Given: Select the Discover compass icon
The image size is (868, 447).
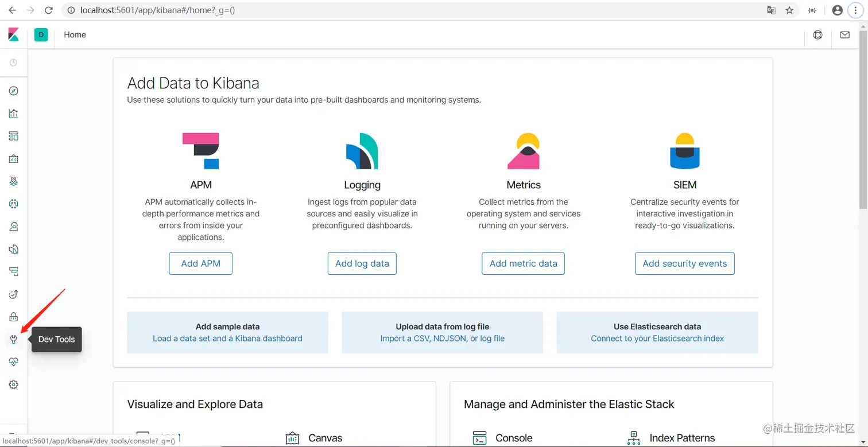Looking at the screenshot, I should click(14, 90).
